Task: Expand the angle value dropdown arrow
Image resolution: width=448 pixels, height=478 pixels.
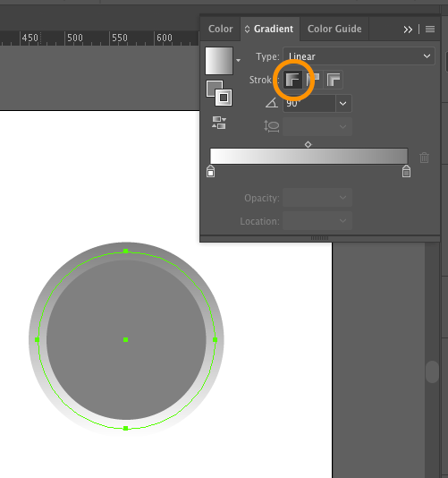Action: [343, 103]
